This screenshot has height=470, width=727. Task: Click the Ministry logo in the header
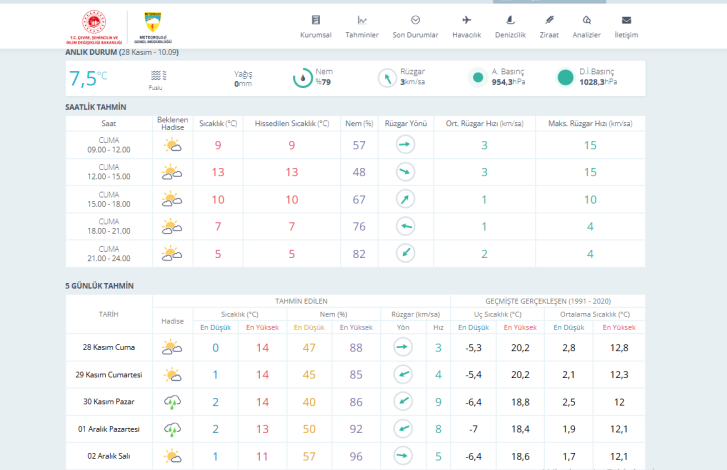tap(100, 26)
